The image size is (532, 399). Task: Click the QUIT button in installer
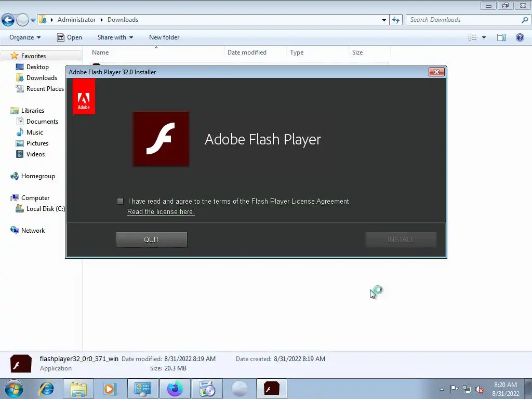click(x=151, y=240)
